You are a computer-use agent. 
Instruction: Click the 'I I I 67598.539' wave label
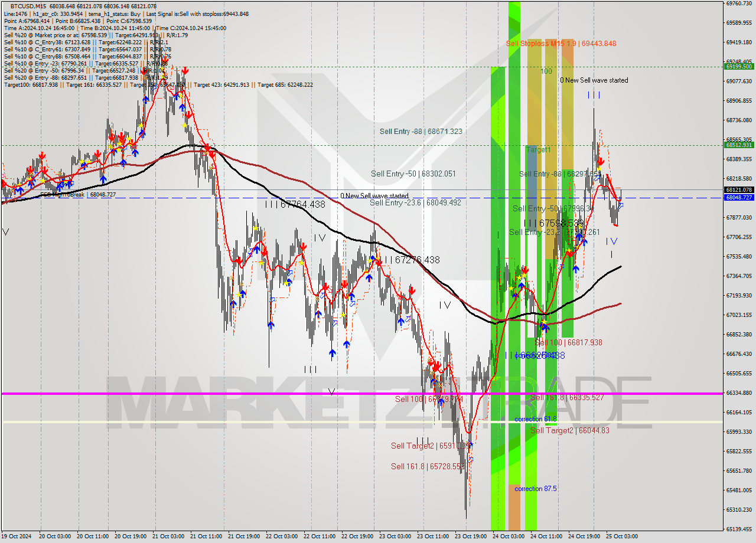553,223
